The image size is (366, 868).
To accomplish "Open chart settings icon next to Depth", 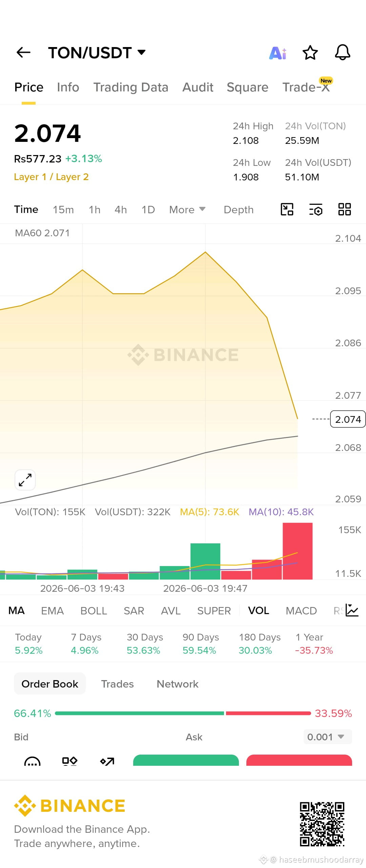I will (316, 210).
